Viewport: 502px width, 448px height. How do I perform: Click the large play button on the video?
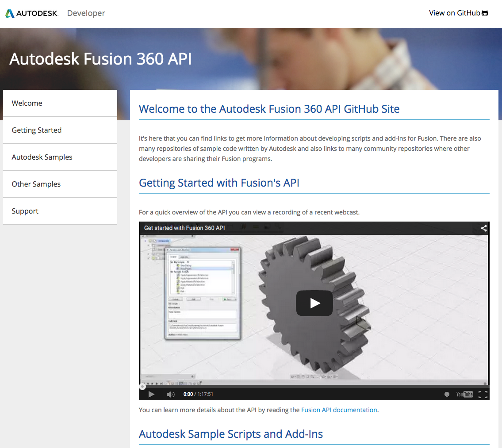coord(314,303)
